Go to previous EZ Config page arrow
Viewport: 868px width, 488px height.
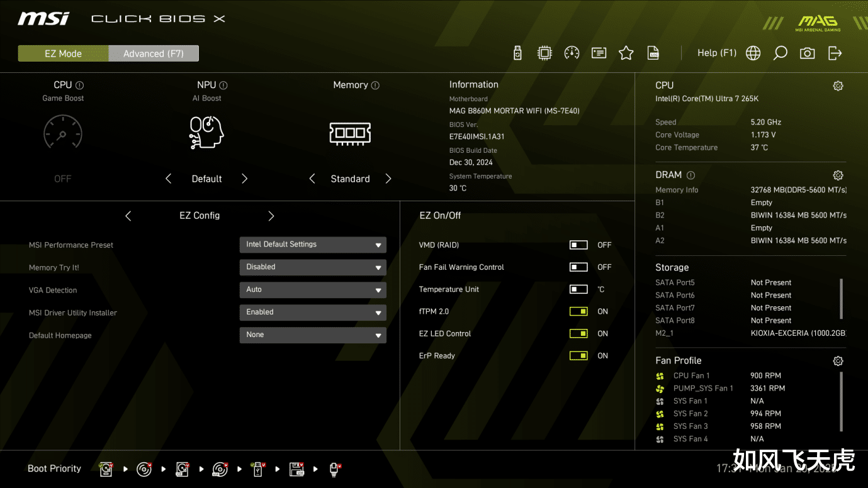pyautogui.click(x=128, y=216)
